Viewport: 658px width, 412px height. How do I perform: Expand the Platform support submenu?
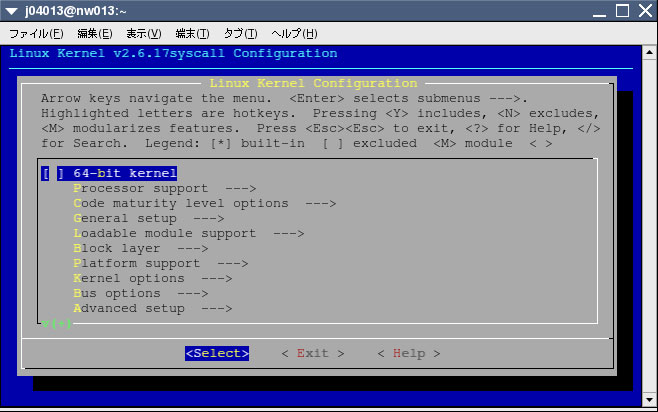(161, 263)
